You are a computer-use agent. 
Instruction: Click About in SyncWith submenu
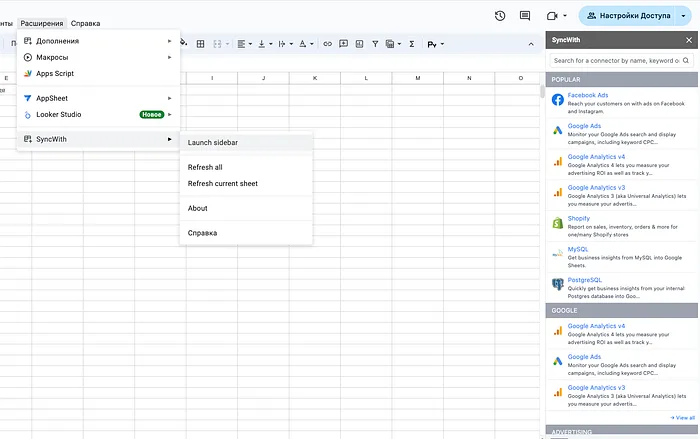pyautogui.click(x=246, y=208)
